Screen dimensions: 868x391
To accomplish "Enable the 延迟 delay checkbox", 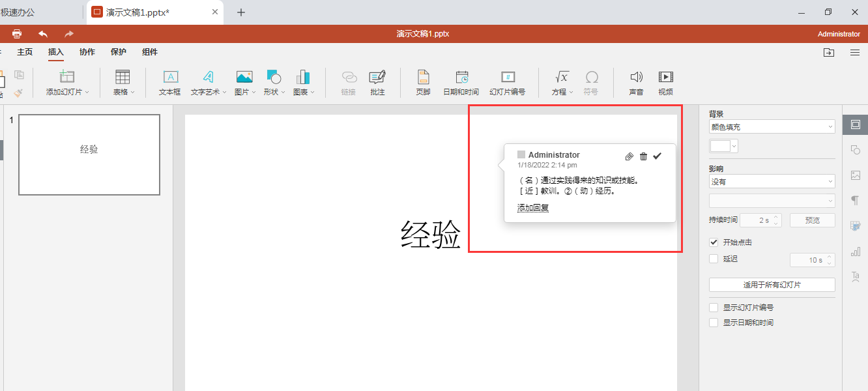I will point(714,259).
